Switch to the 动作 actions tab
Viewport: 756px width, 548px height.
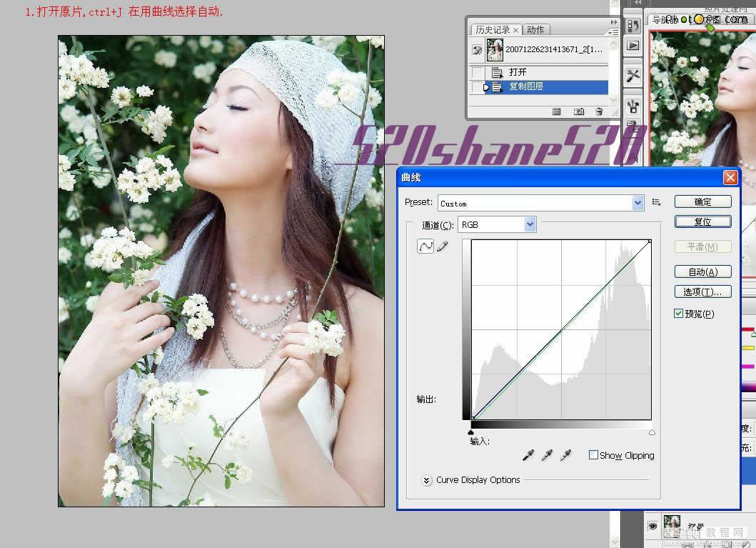tap(535, 29)
